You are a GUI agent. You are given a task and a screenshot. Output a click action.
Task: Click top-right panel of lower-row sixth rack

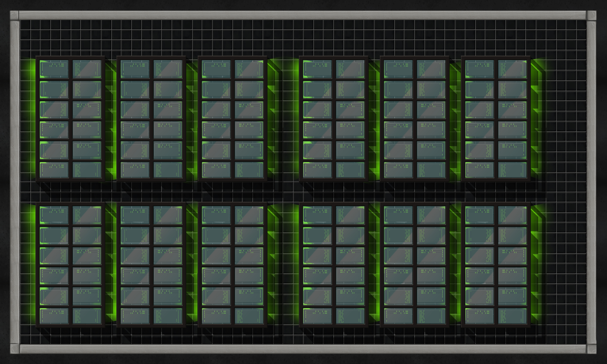coord(512,215)
